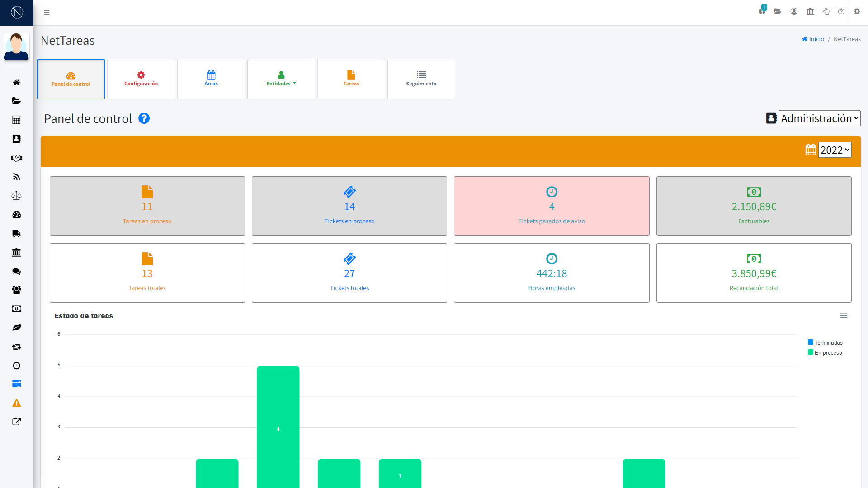Click the orange warning triangle icon
This screenshot has height=488, width=868.
click(x=16, y=403)
